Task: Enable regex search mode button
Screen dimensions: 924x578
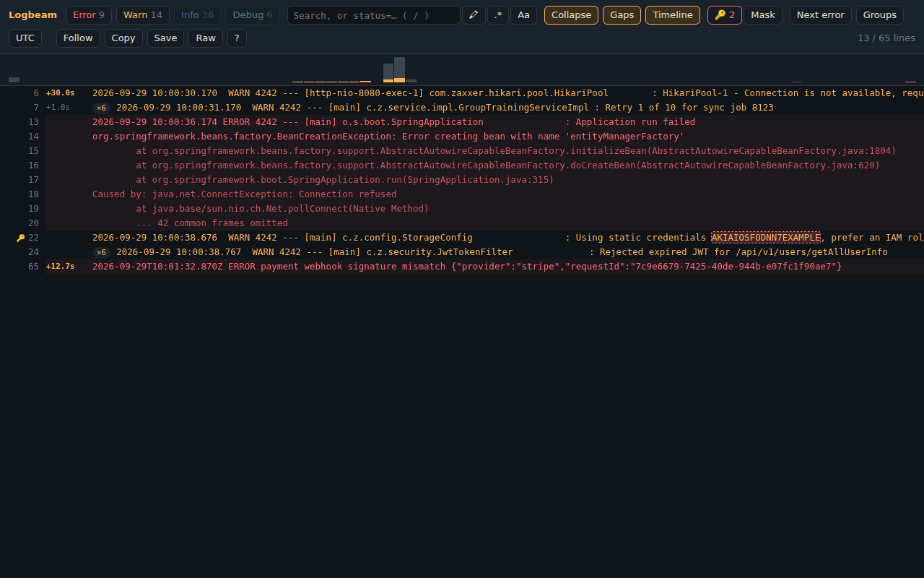Action: coord(498,15)
